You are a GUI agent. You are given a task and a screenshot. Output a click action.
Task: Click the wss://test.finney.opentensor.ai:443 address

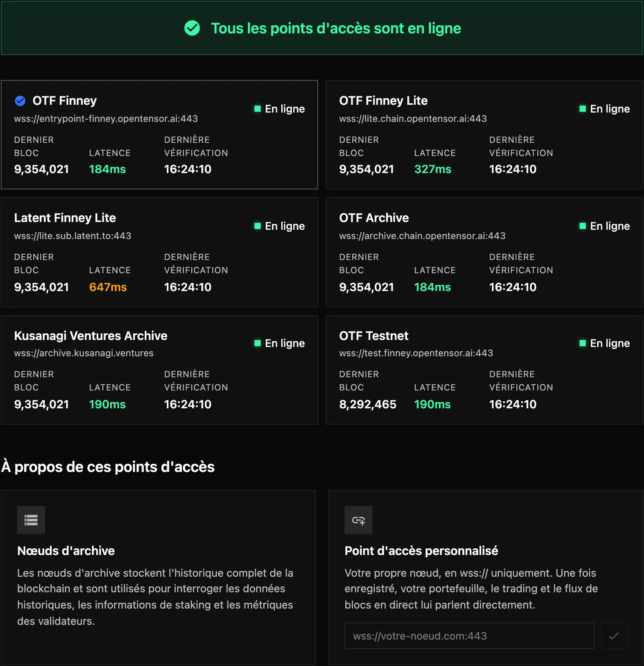tap(416, 353)
